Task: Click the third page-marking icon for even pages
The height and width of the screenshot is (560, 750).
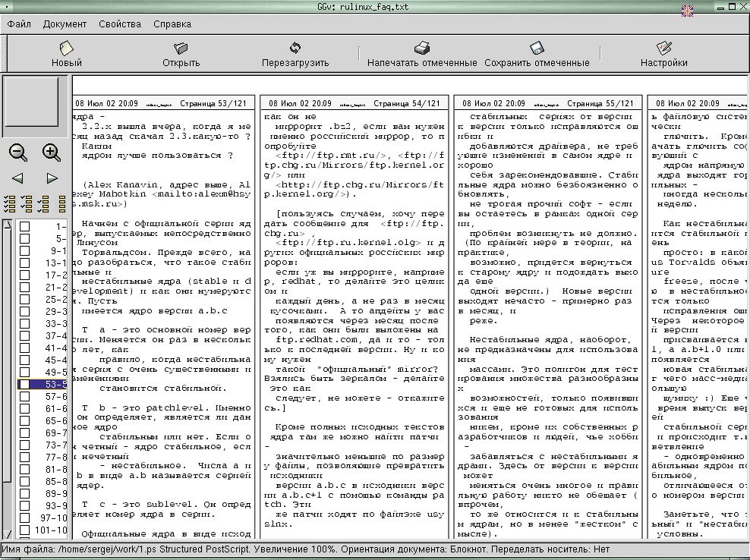Action: pyautogui.click(x=43, y=203)
